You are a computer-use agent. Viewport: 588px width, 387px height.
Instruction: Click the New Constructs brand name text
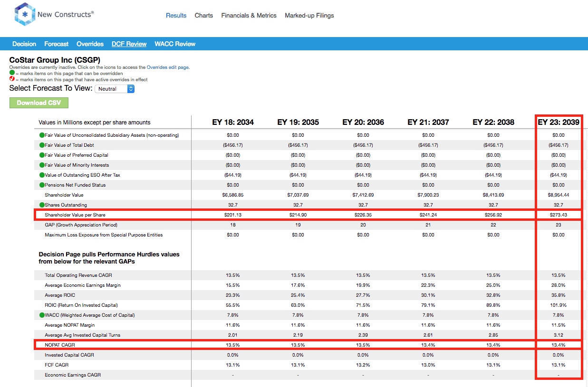(x=66, y=15)
